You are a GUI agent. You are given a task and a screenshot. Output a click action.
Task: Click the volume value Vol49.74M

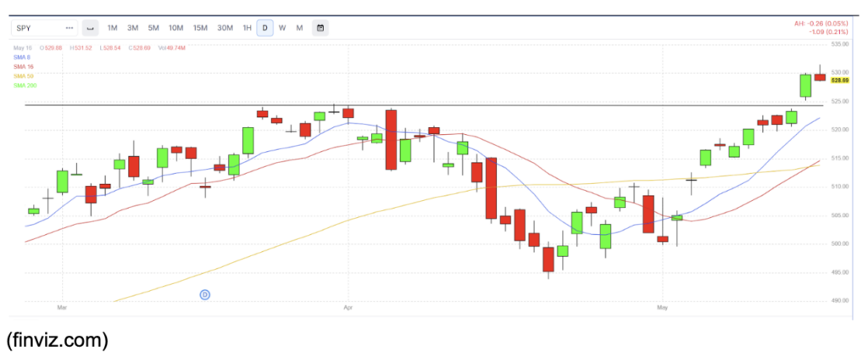tap(172, 48)
